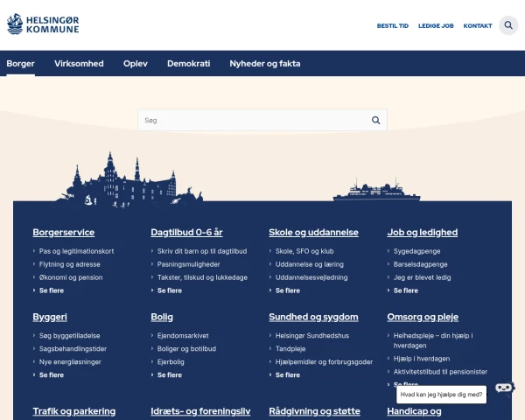Expand Se flere under Byggeri

(52, 375)
